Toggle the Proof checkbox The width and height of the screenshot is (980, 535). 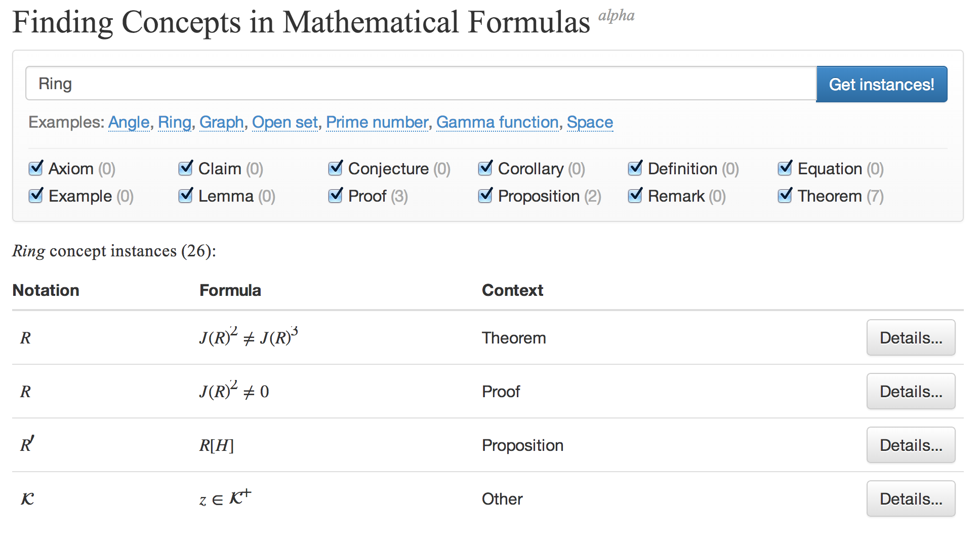point(336,196)
